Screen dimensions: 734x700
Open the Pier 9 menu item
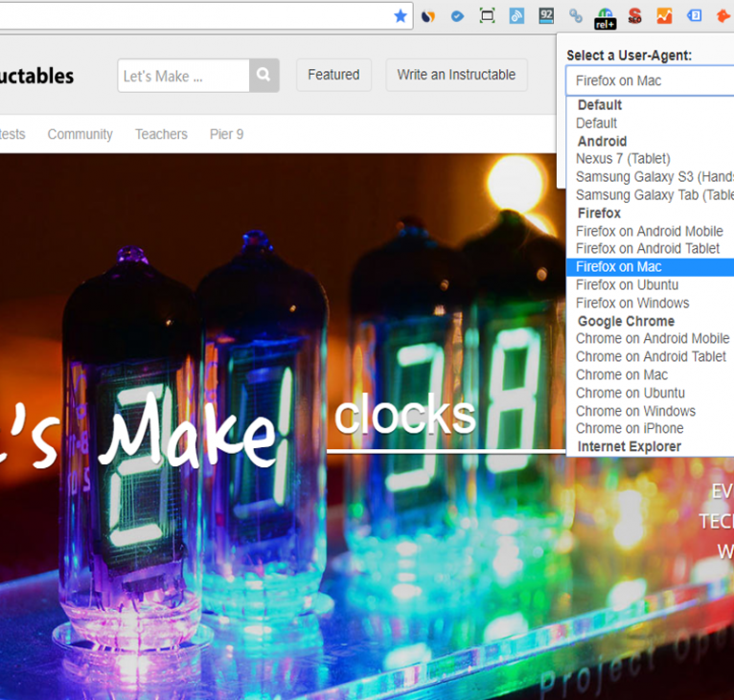(226, 134)
